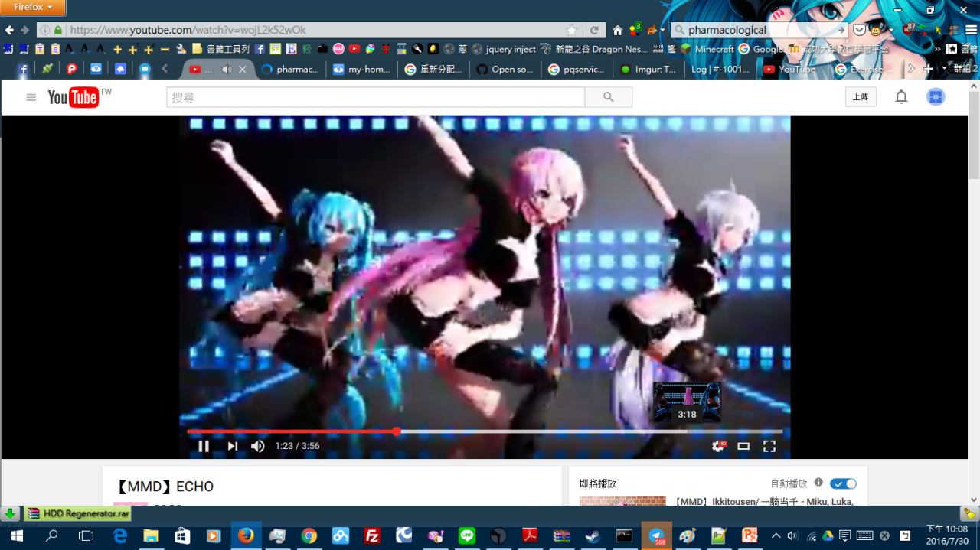Open the YouTube hamburger guide menu
Image resolution: width=980 pixels, height=550 pixels.
(31, 97)
